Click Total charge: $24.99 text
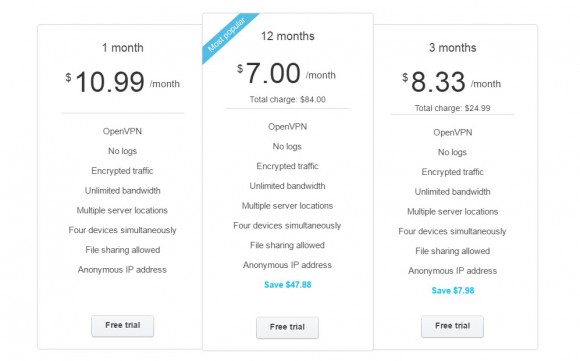This screenshot has width=580, height=361. 452,108
